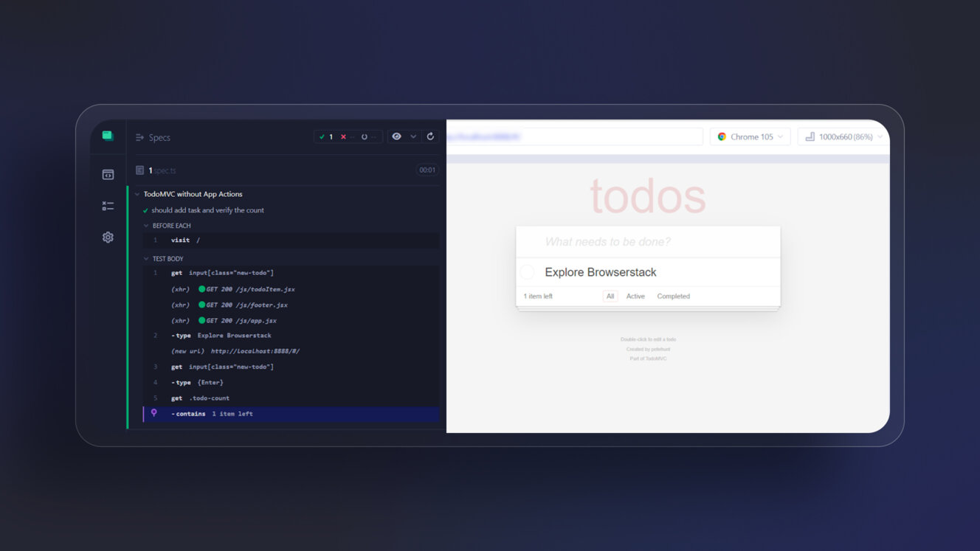Click the rerun tests refresh icon
This screenshot has width=980, height=551.
[x=430, y=136]
